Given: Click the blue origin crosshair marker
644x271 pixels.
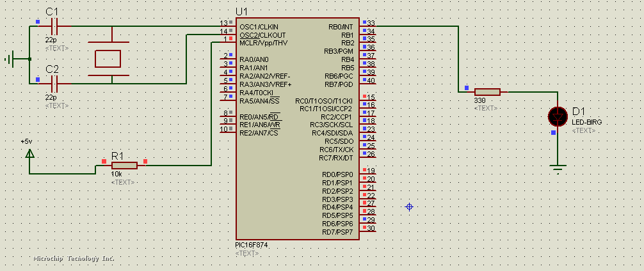Looking at the screenshot, I should [x=409, y=206].
